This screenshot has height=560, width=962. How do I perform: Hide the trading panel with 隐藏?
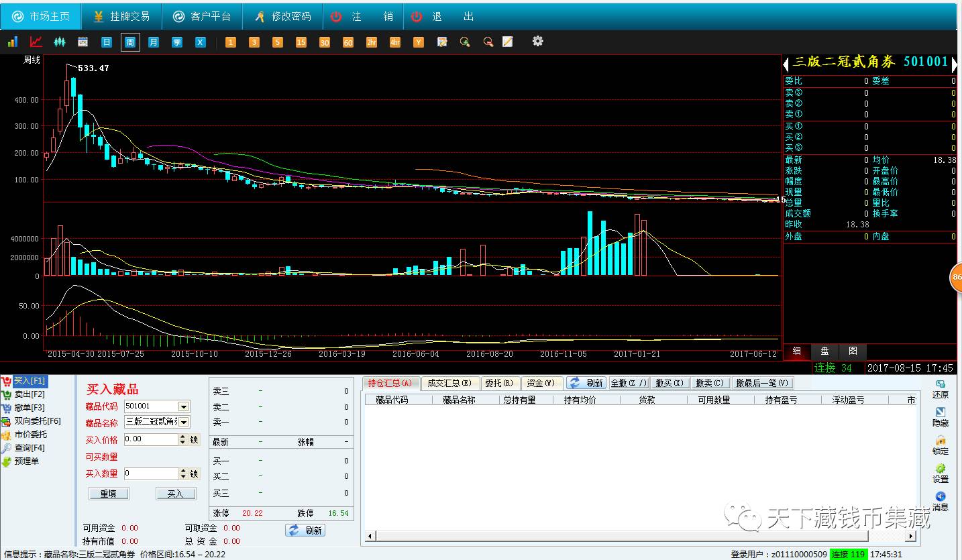click(941, 416)
